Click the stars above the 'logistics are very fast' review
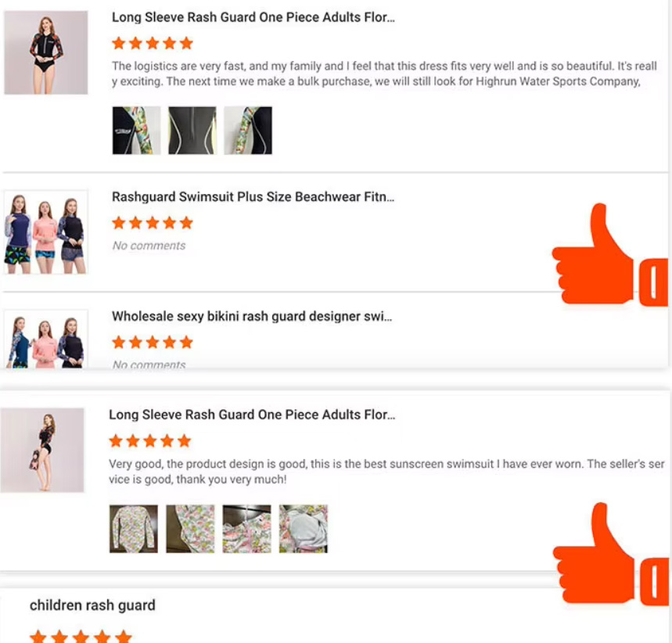 [153, 44]
